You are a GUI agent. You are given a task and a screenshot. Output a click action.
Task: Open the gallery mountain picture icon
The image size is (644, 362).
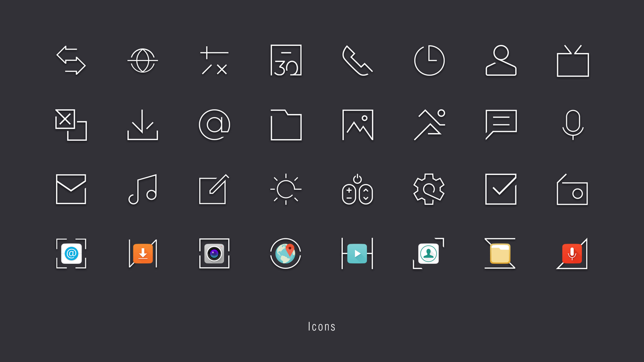(357, 125)
